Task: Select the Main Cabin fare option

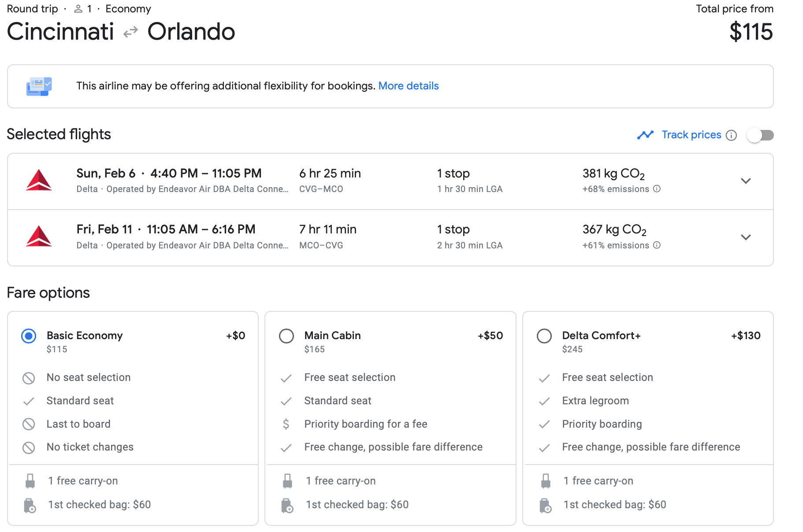Action: [x=286, y=336]
